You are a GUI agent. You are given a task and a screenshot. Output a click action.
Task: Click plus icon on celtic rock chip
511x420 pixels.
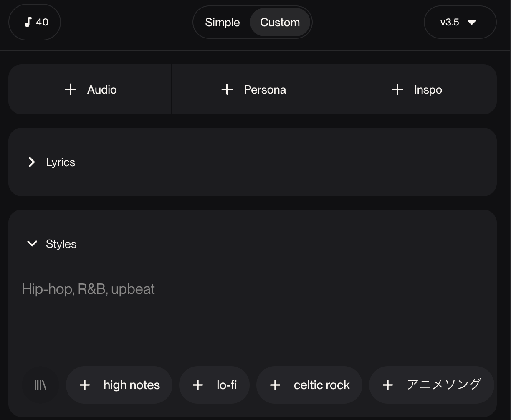pyautogui.click(x=275, y=385)
